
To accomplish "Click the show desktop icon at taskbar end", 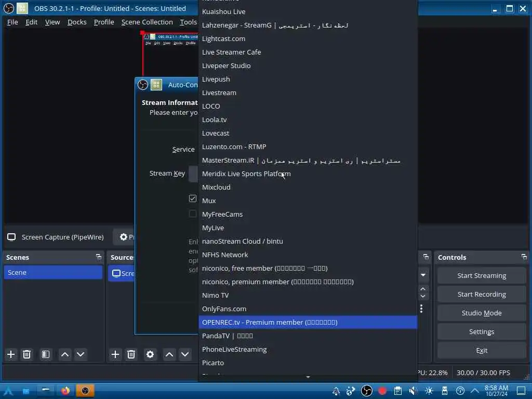I will point(521,391).
